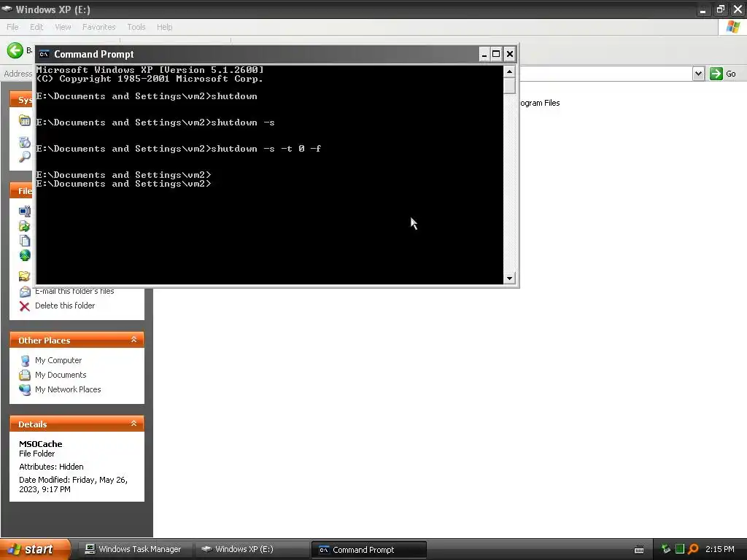Open the View menu
This screenshot has width=747, height=560.
click(63, 27)
